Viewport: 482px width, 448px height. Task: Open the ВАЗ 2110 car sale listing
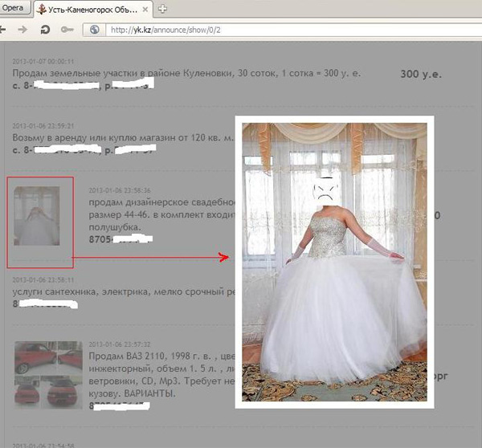[161, 356]
